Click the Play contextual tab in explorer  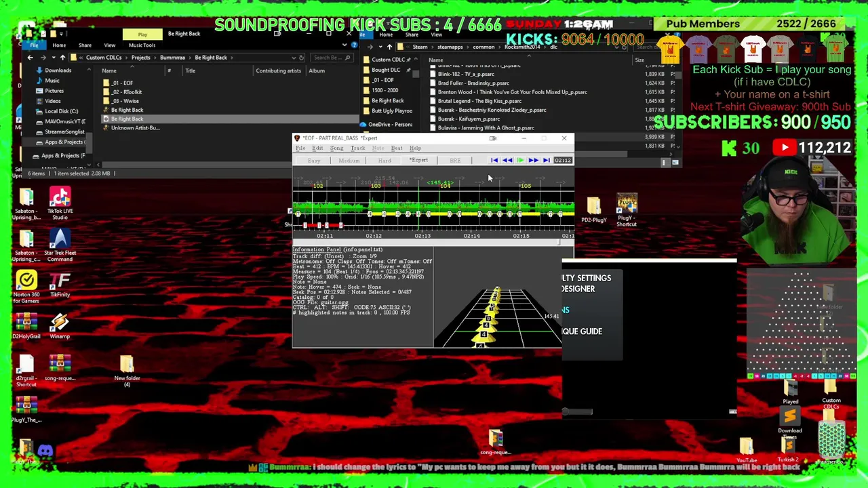point(142,35)
